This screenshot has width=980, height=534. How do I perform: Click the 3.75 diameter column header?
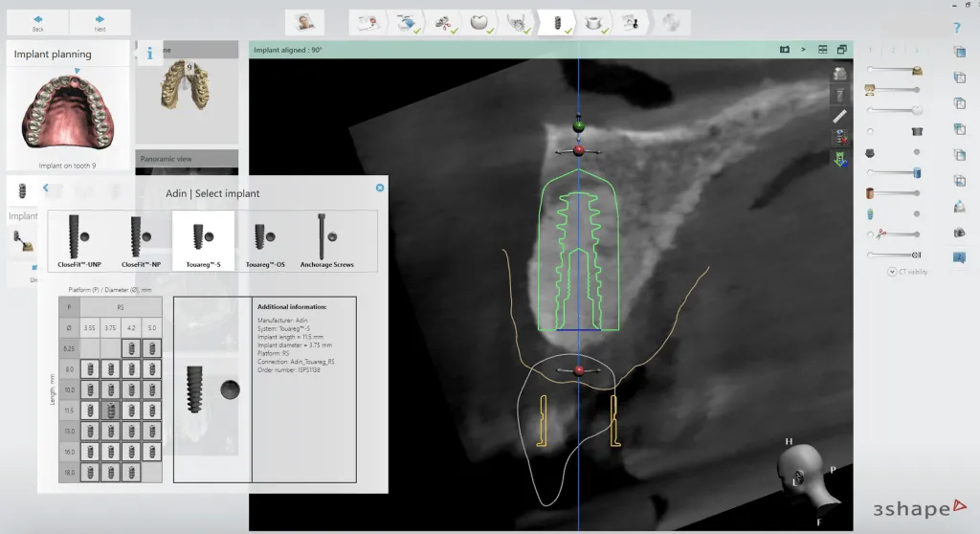pyautogui.click(x=111, y=327)
